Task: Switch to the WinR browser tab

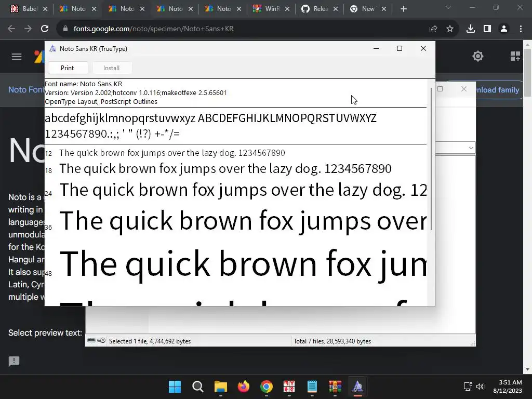Action: pos(272,9)
